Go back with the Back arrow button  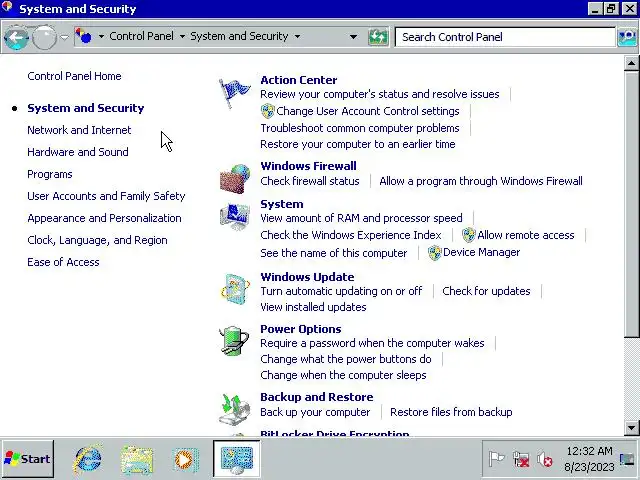point(16,38)
